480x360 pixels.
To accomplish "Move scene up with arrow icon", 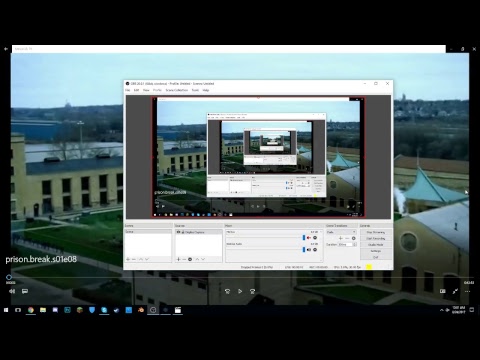I will pos(141,259).
